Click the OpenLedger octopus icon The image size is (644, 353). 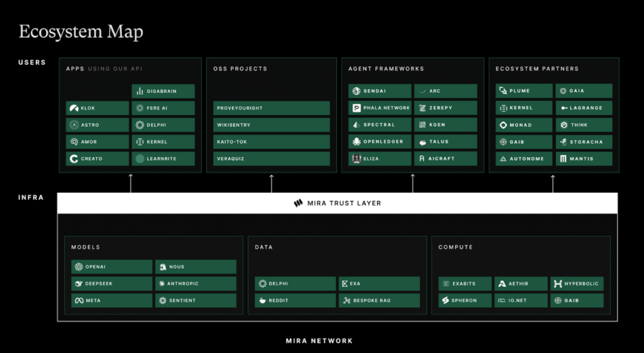coord(357,142)
